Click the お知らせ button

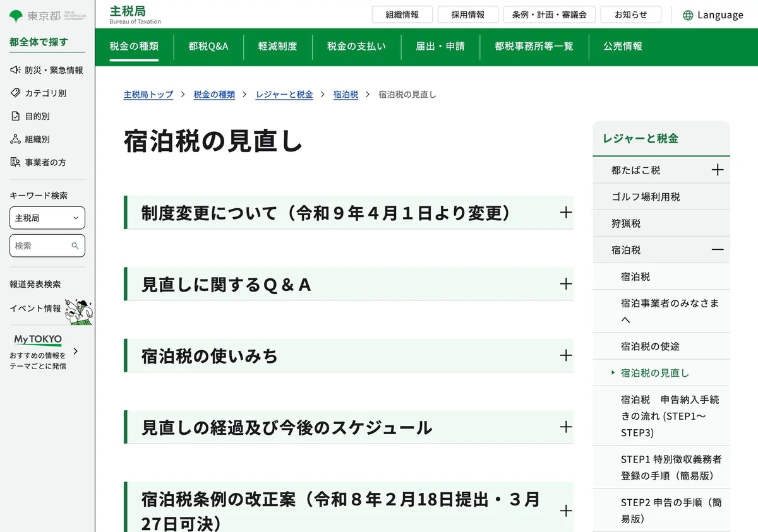631,15
